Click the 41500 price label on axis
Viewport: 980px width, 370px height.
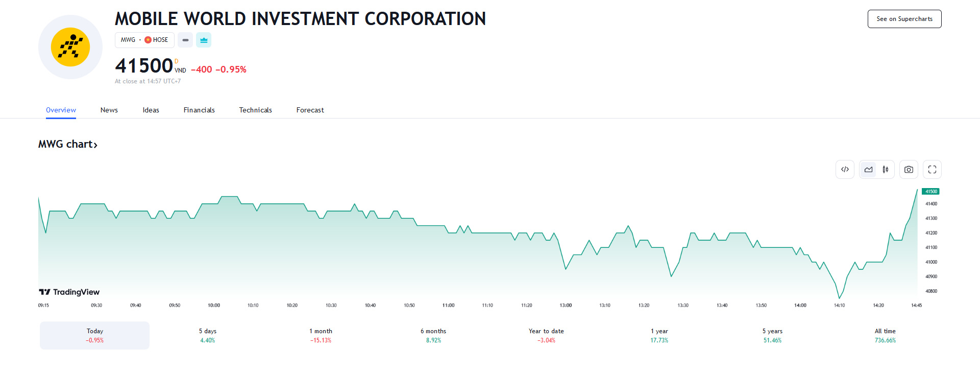pyautogui.click(x=930, y=192)
